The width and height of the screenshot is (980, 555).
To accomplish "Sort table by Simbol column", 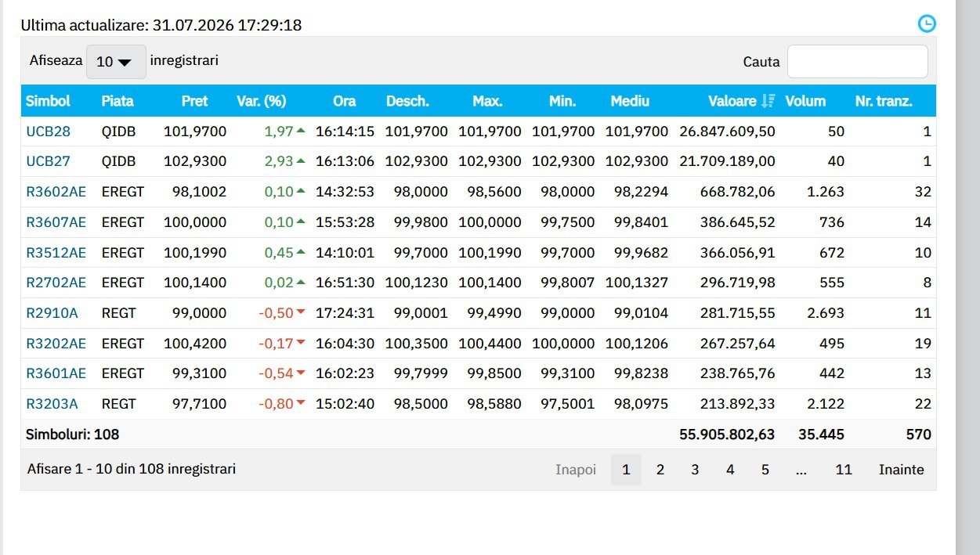I will click(48, 101).
